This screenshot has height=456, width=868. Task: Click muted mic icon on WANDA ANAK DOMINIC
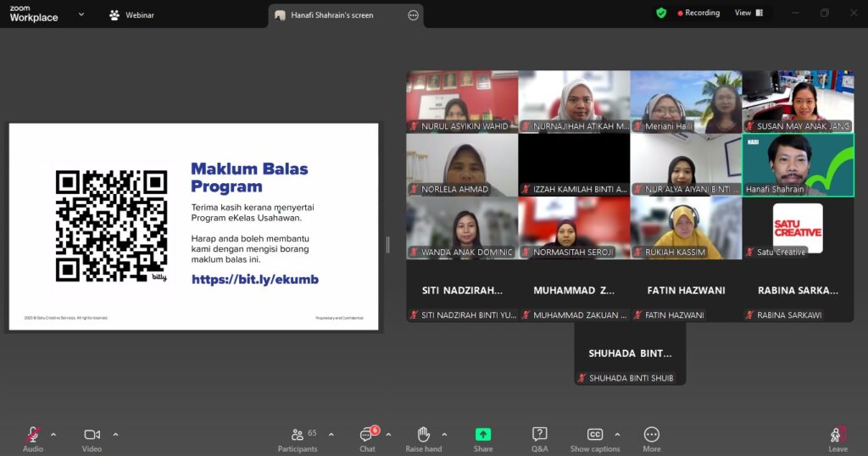click(414, 252)
